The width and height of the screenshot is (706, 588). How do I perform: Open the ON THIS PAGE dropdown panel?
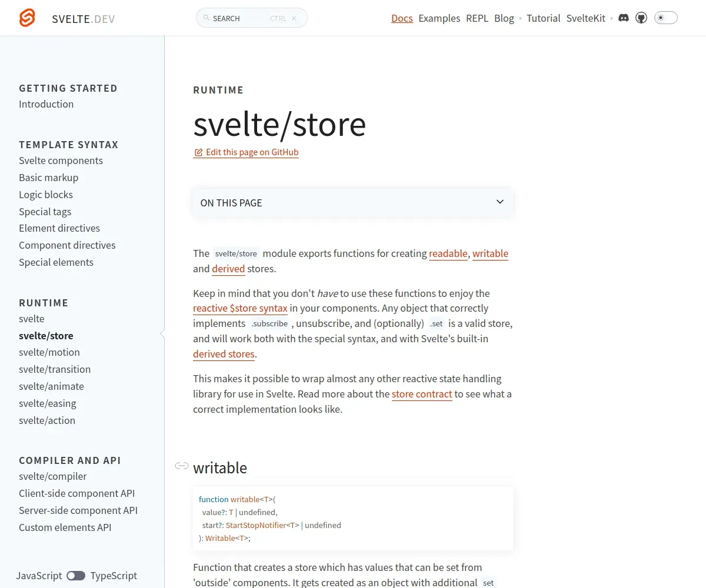(353, 202)
